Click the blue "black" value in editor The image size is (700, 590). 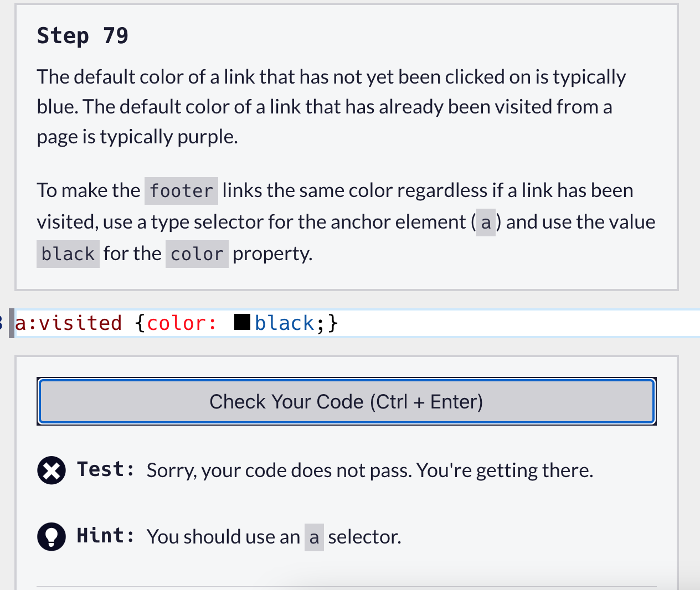(285, 323)
